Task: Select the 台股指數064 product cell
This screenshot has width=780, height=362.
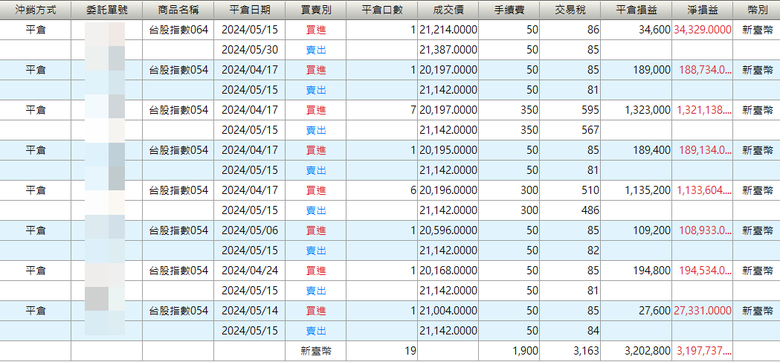Action: (178, 30)
